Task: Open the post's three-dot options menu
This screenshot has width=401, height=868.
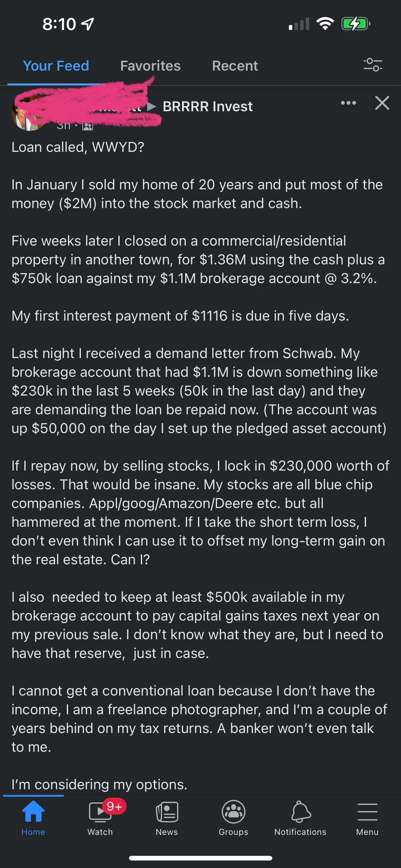Action: [348, 103]
